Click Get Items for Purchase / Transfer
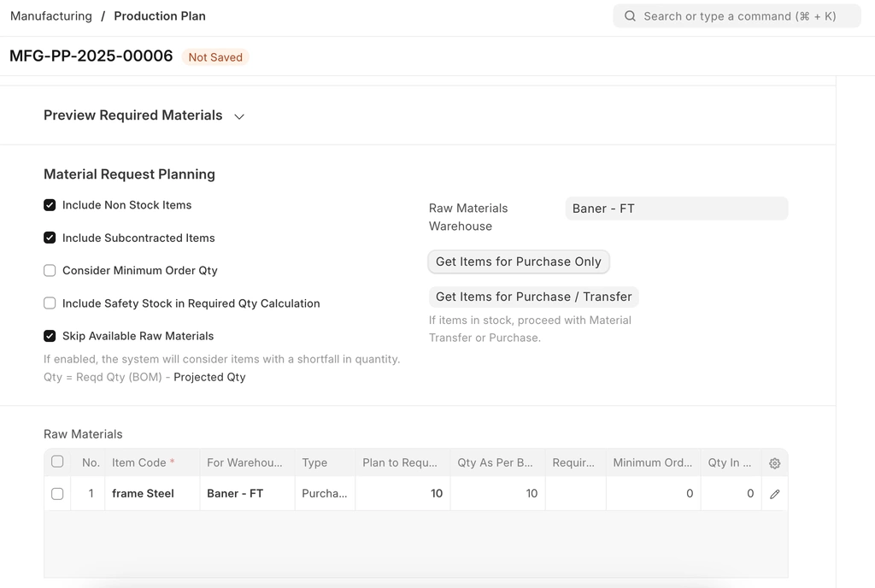Image resolution: width=875 pixels, height=588 pixels. click(533, 297)
